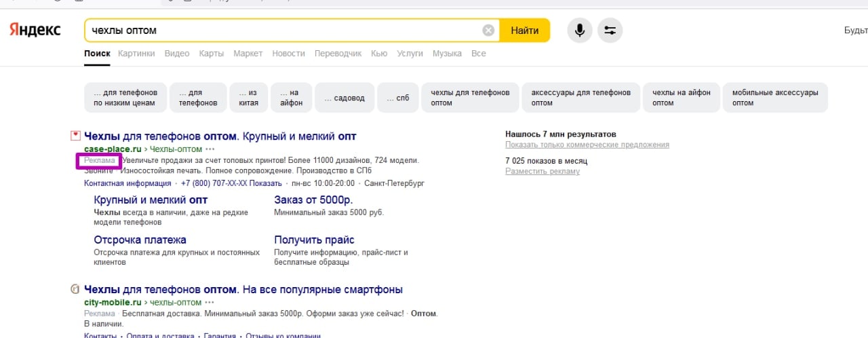
Task: Click the case-place.ru domain link
Action: click(114, 149)
